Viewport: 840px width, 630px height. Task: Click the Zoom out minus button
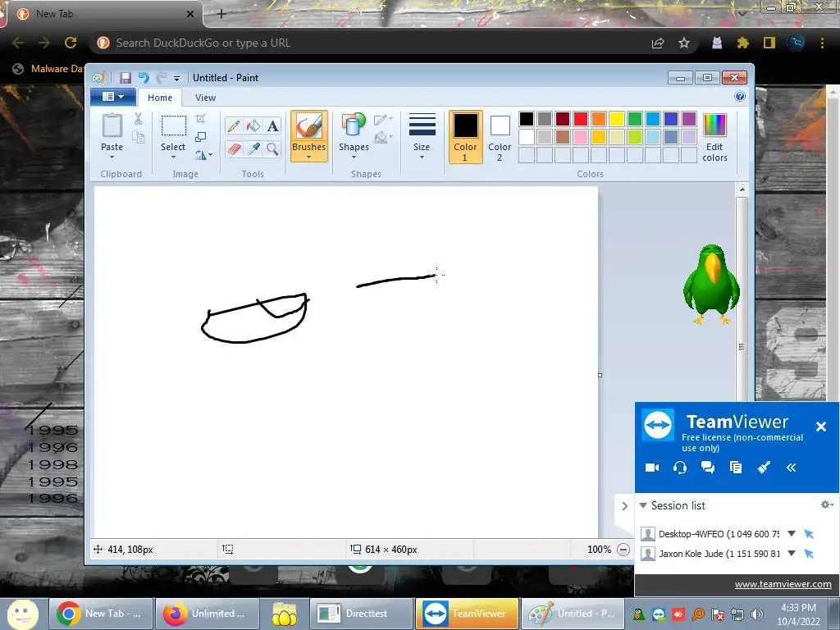click(623, 549)
